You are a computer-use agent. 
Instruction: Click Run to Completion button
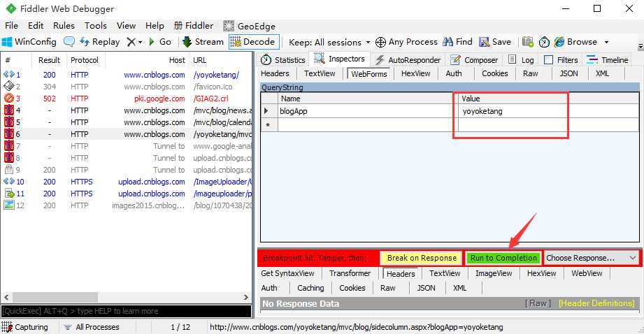click(x=503, y=258)
